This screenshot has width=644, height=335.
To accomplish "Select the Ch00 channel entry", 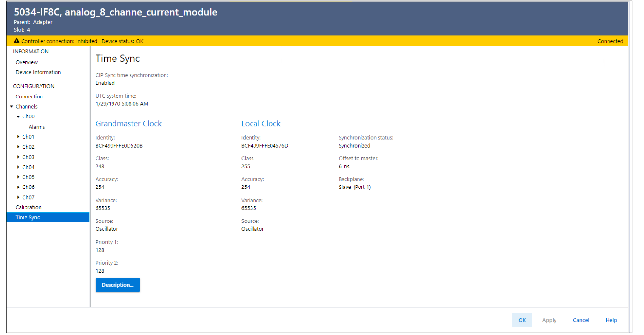I will (28, 117).
